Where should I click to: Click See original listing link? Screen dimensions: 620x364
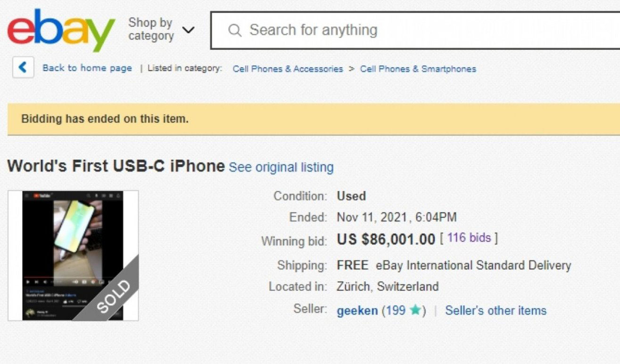(281, 167)
